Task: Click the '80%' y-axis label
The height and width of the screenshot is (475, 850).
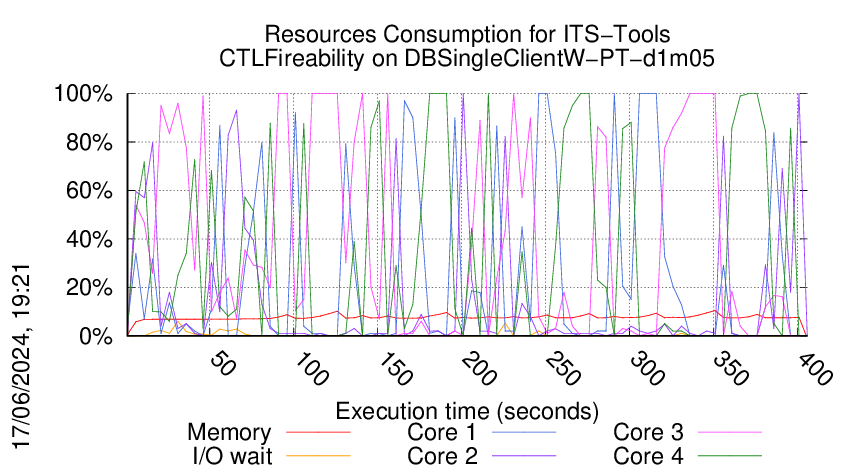Action: [89, 143]
